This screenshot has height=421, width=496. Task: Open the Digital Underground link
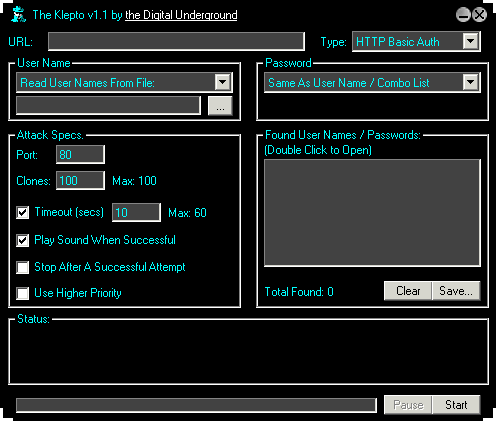coord(181,15)
